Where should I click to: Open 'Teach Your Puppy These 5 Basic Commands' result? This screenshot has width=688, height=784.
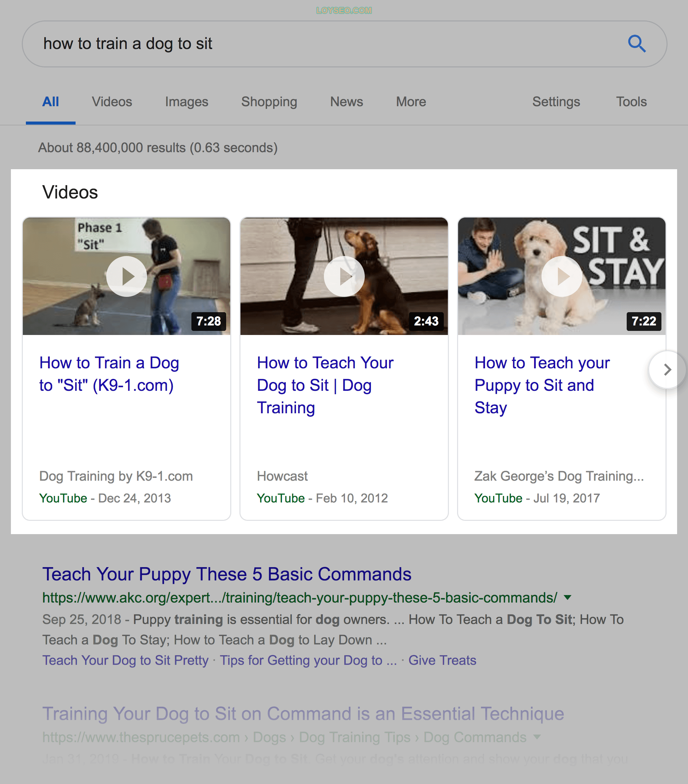227,575
